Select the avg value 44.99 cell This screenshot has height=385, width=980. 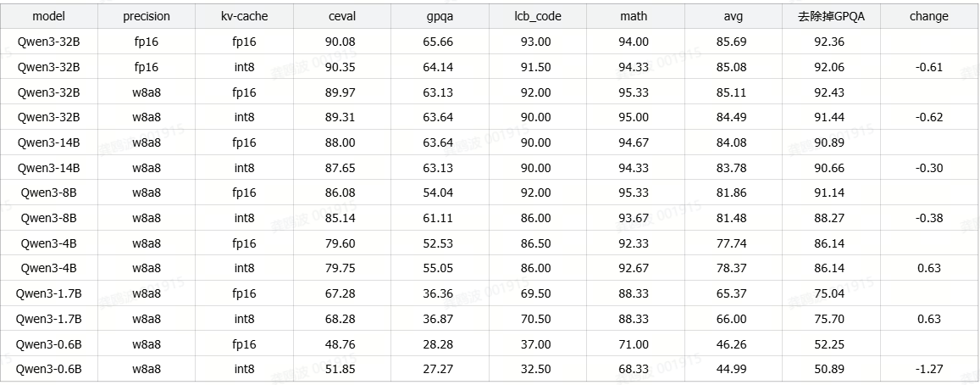pyautogui.click(x=732, y=369)
